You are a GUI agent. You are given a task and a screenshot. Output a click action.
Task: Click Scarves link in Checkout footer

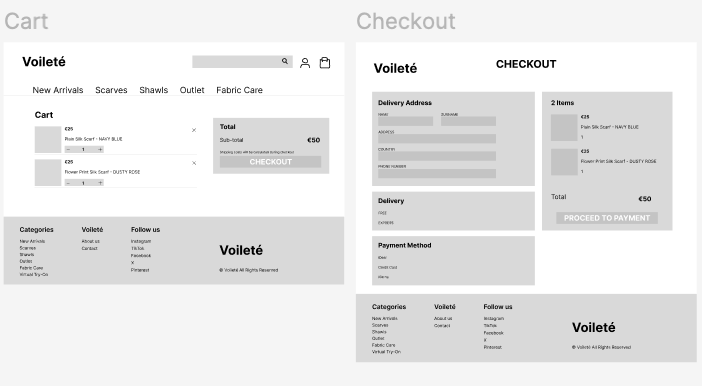(x=380, y=325)
